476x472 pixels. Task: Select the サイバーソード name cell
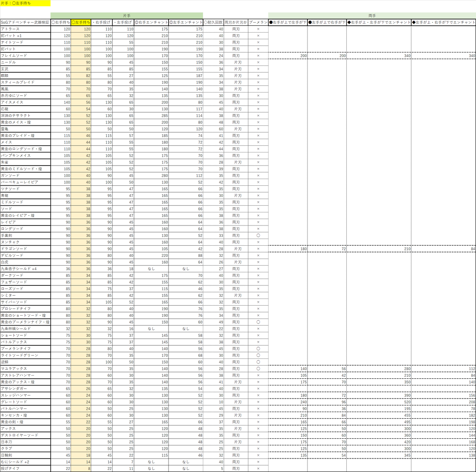point(25,302)
